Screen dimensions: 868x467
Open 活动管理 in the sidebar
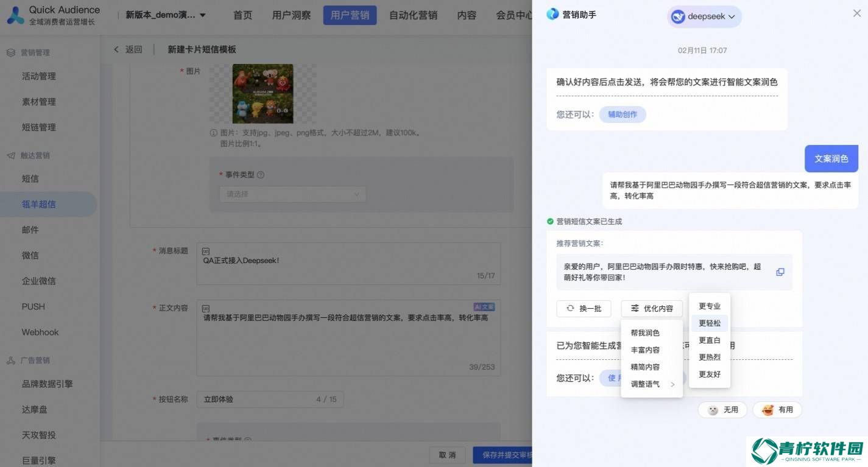[x=39, y=76]
